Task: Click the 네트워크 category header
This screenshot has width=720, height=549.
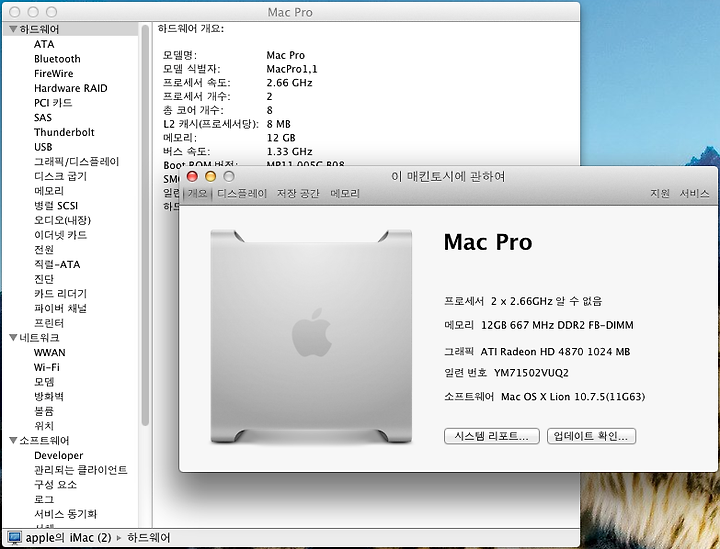Action: pyautogui.click(x=39, y=338)
